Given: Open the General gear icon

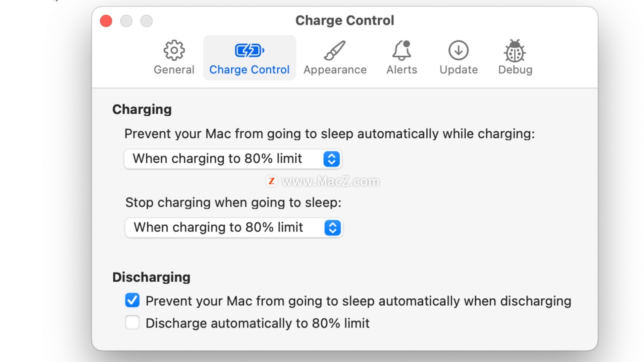Looking at the screenshot, I should [x=174, y=51].
